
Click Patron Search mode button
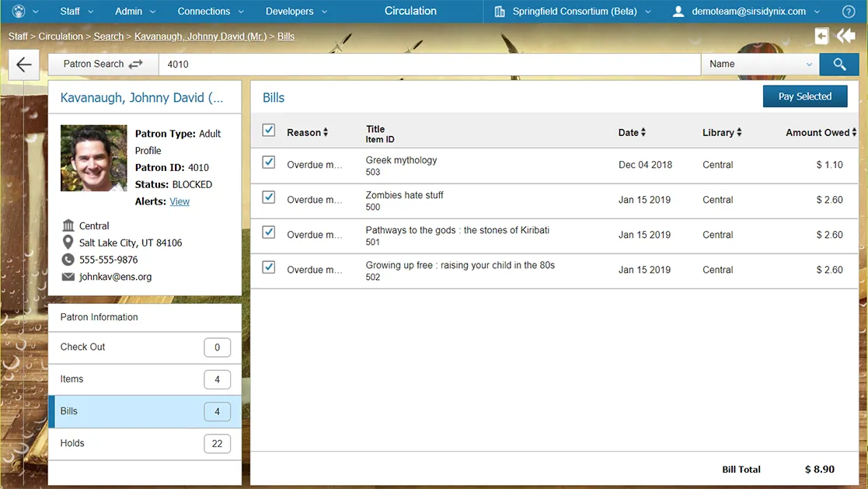click(x=103, y=65)
